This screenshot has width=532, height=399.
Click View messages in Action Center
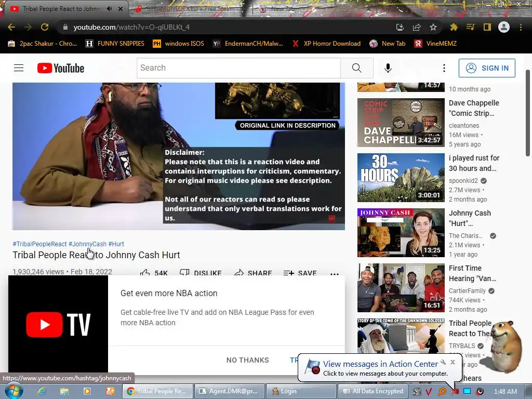(x=380, y=364)
